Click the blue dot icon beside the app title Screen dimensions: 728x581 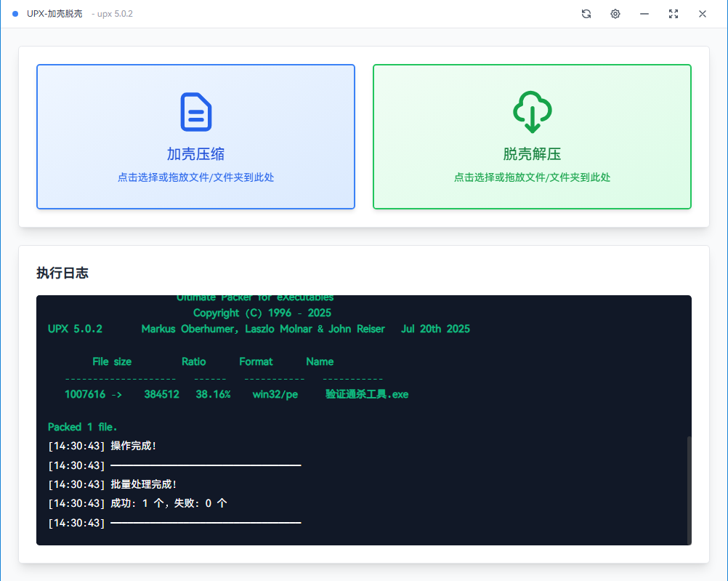15,13
